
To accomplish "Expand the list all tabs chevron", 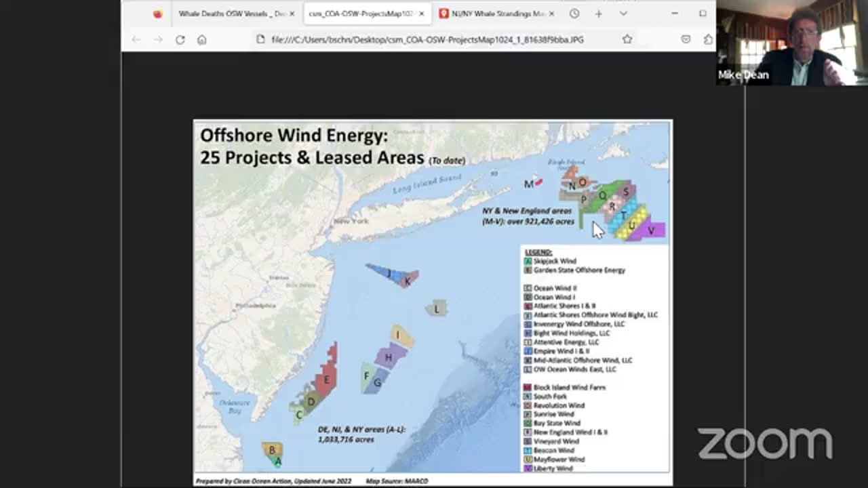I will pyautogui.click(x=623, y=14).
